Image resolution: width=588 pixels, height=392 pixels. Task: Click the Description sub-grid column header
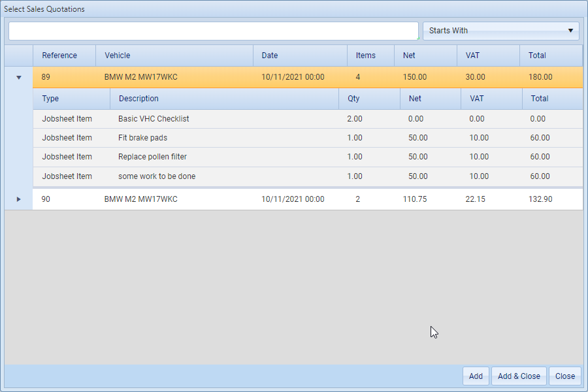click(224, 99)
